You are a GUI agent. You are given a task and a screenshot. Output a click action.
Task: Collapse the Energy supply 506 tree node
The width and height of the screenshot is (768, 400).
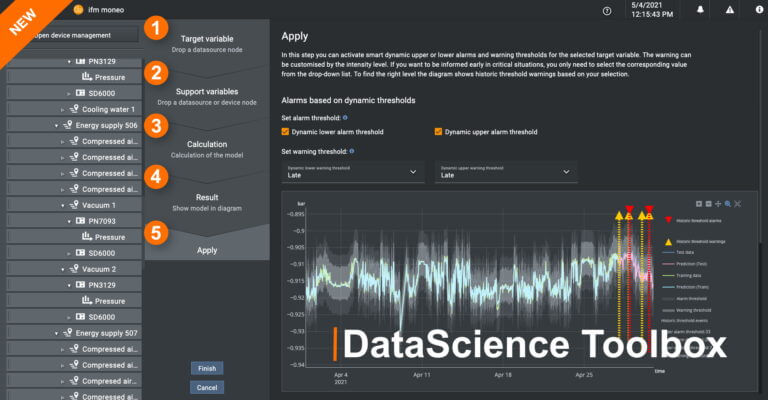click(57, 125)
